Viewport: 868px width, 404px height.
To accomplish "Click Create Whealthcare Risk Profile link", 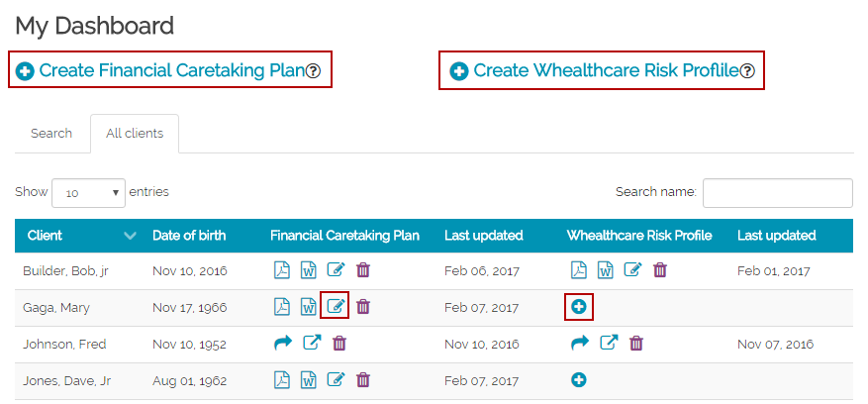I will pos(595,70).
